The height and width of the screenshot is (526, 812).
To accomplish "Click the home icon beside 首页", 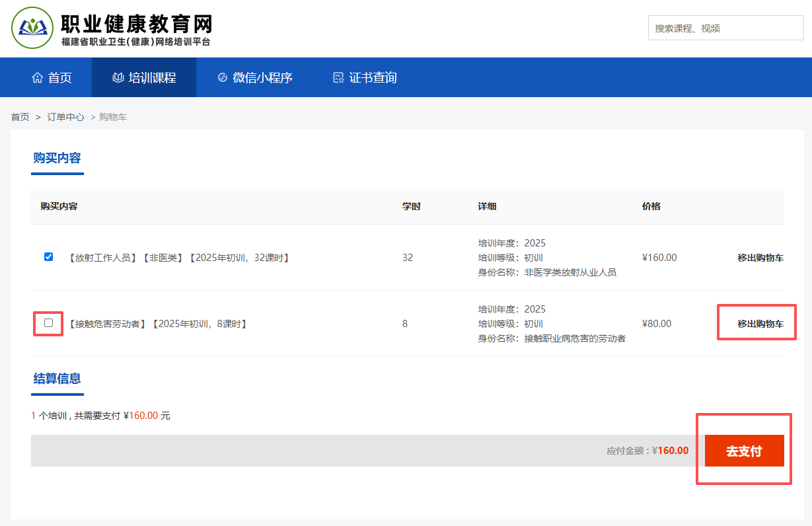I will [x=37, y=77].
